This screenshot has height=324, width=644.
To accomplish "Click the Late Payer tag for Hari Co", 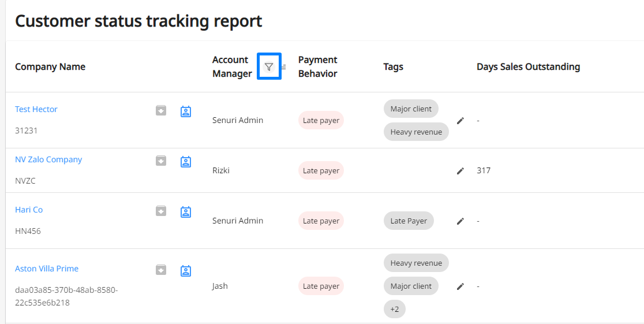I will (409, 221).
